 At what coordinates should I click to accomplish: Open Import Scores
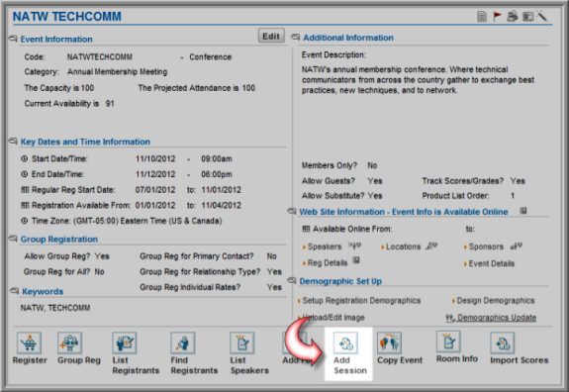503,343
